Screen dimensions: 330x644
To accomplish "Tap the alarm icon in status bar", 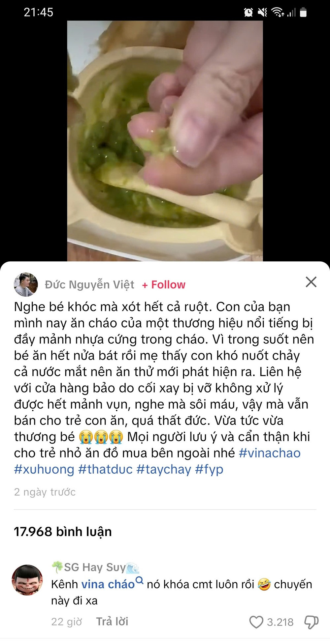I will click(x=248, y=13).
